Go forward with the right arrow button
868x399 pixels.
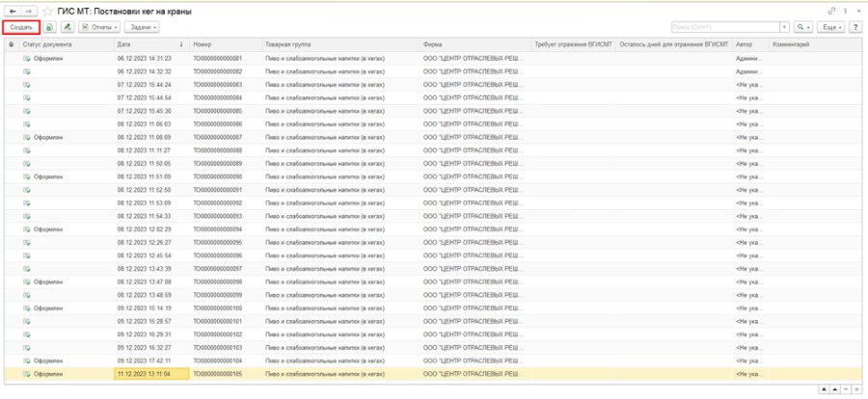(x=29, y=11)
